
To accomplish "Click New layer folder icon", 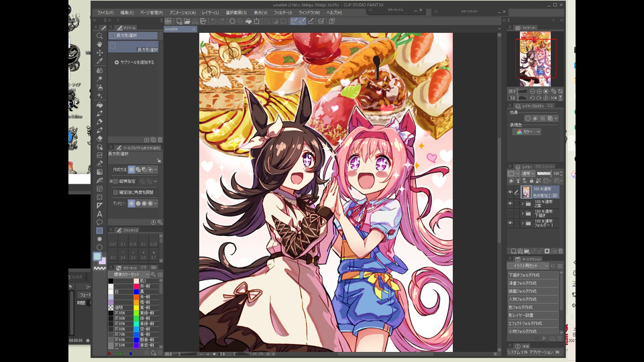I will pos(527,251).
